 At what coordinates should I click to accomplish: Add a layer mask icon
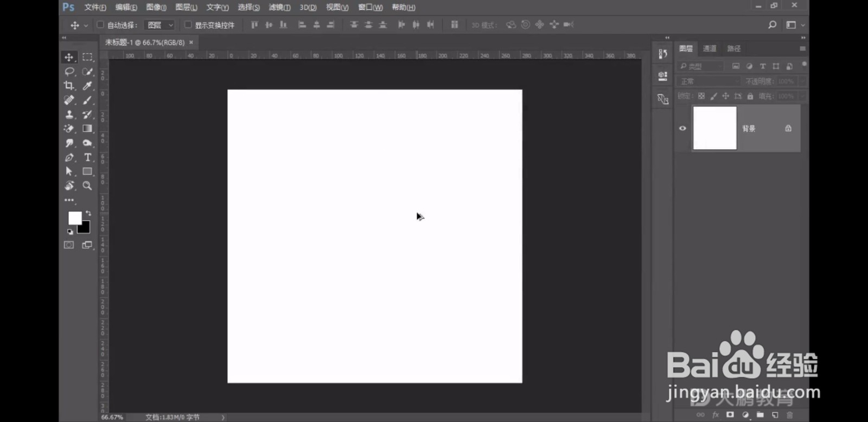tap(730, 415)
